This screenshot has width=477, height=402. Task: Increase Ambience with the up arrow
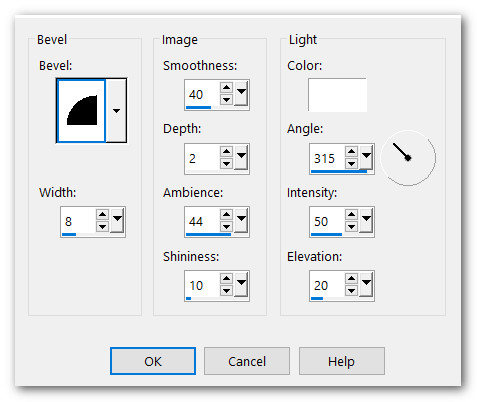click(x=226, y=214)
